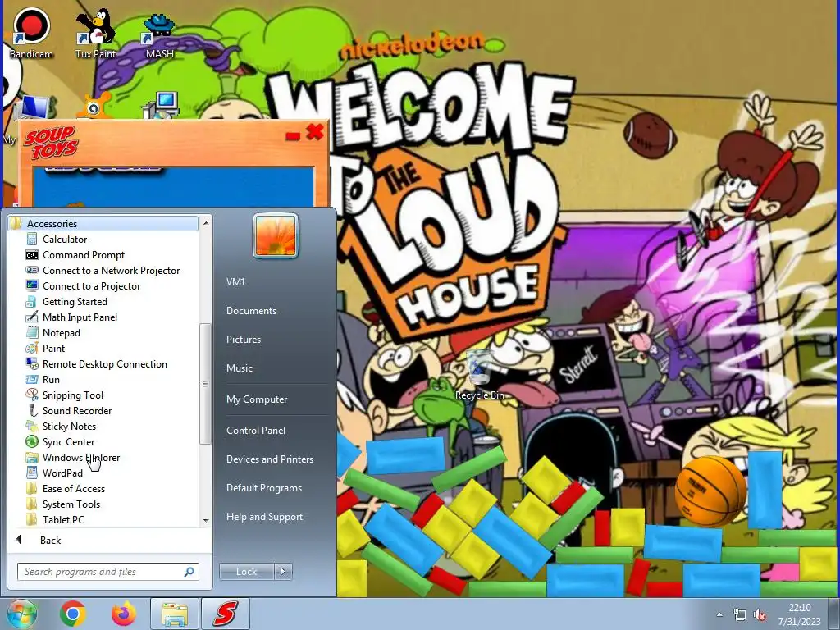The image size is (840, 630).
Task: Open Control Panel from Start menu
Action: [256, 430]
